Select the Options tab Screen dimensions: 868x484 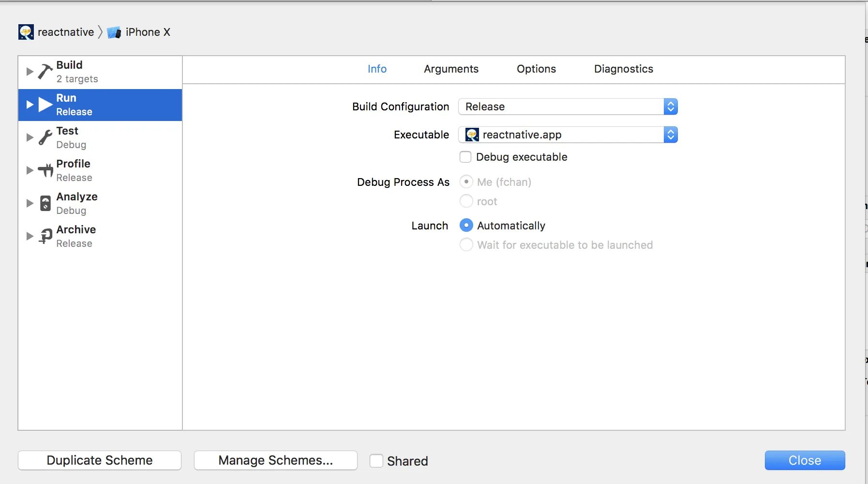[536, 69]
